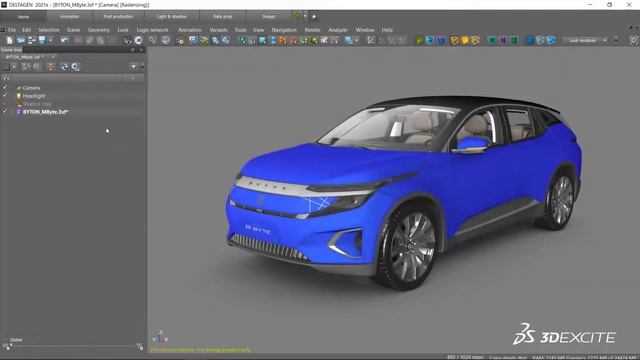Open the dropdown next to the first Scene tree icon
Viewport: 640px width, 360px height.
pos(14,67)
